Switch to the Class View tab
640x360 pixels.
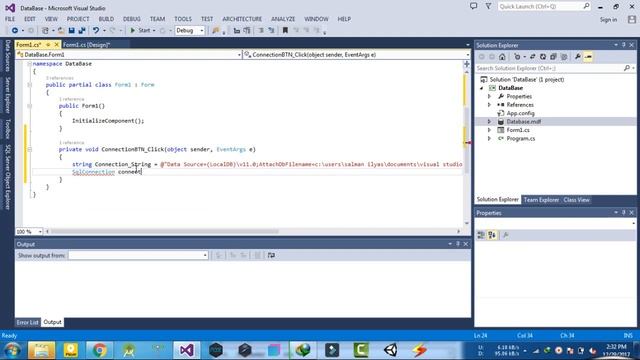(576, 200)
